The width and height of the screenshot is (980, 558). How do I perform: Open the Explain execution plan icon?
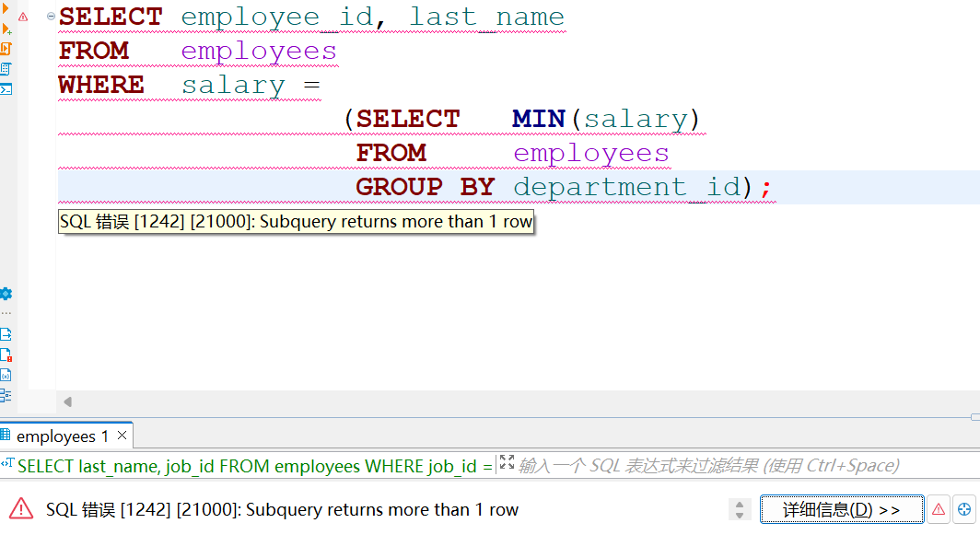click(x=6, y=69)
